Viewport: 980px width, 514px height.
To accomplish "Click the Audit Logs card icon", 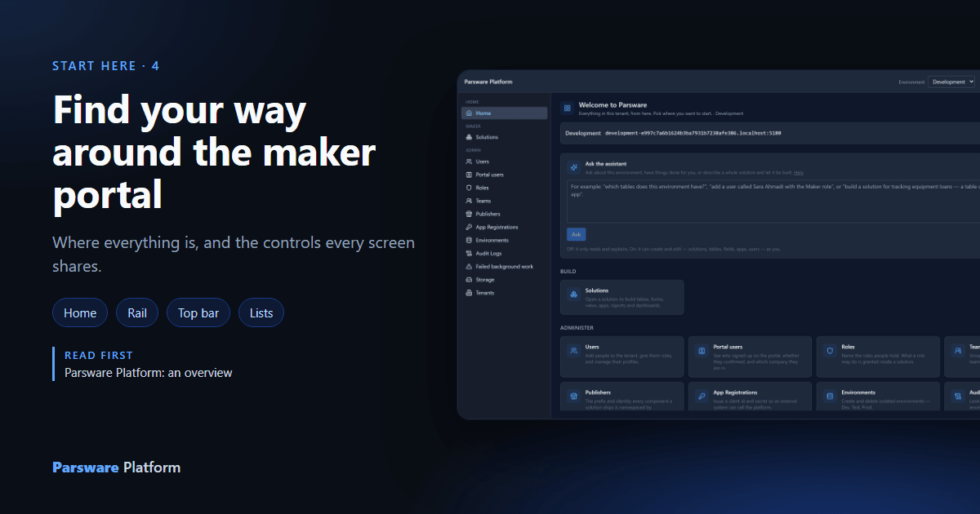I will (x=957, y=397).
